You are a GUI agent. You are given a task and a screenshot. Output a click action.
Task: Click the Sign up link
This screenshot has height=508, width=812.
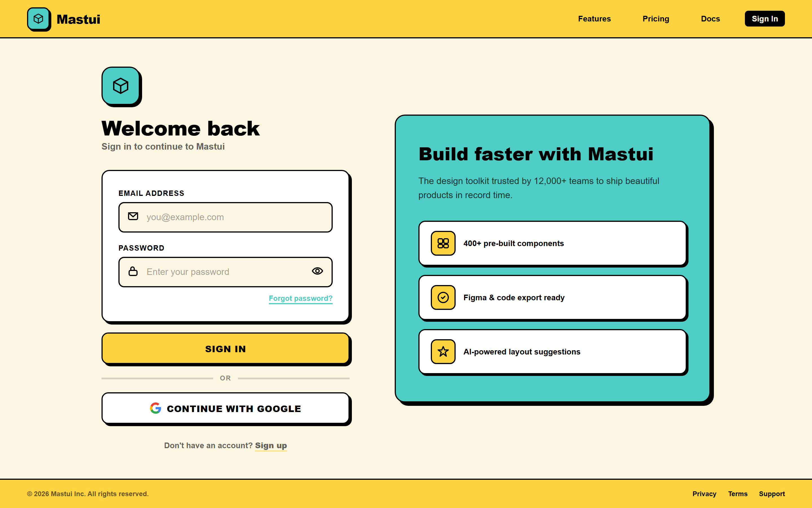(x=271, y=446)
